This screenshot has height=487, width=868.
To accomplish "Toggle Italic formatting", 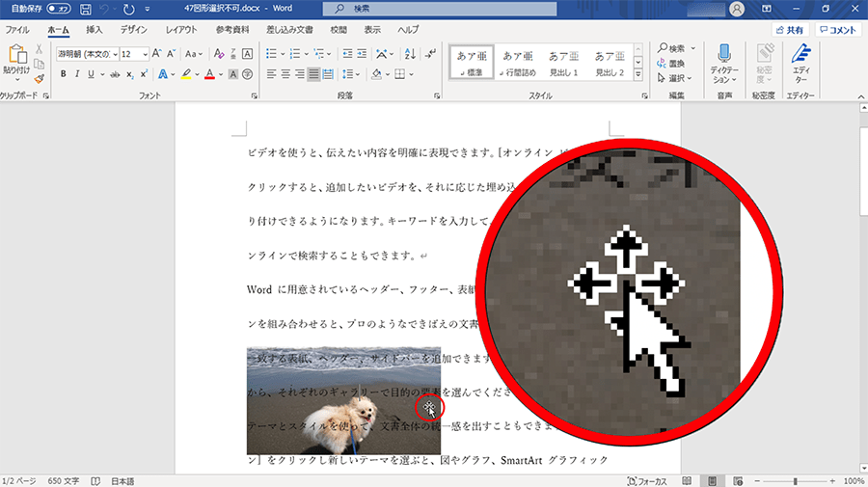I will tap(76, 74).
